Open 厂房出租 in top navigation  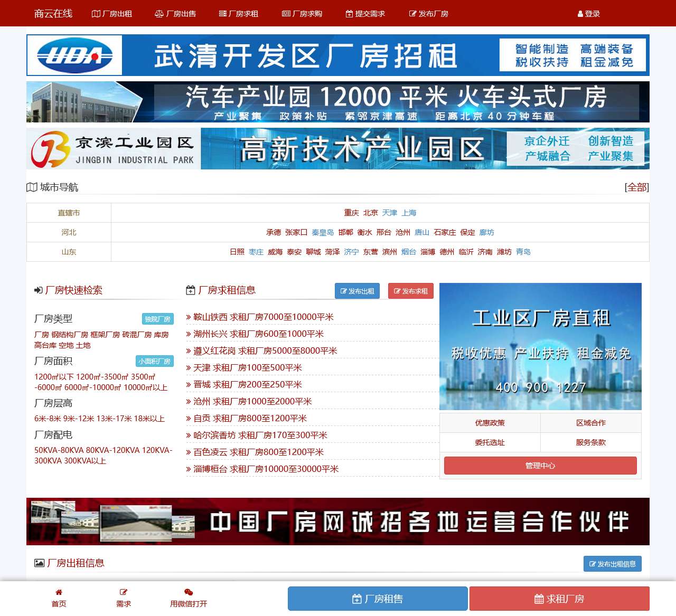(x=112, y=14)
